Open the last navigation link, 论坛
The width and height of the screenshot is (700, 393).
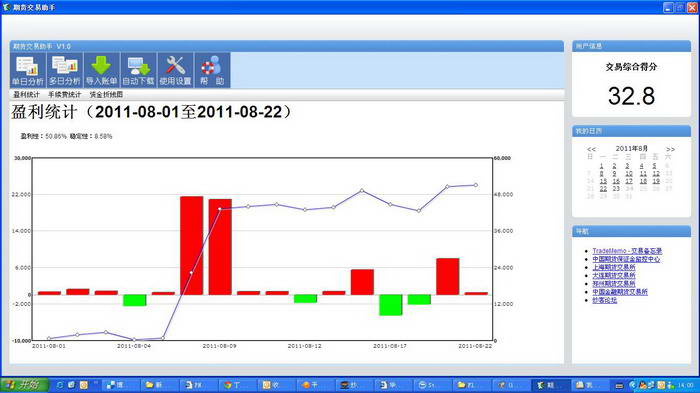pyautogui.click(x=604, y=300)
